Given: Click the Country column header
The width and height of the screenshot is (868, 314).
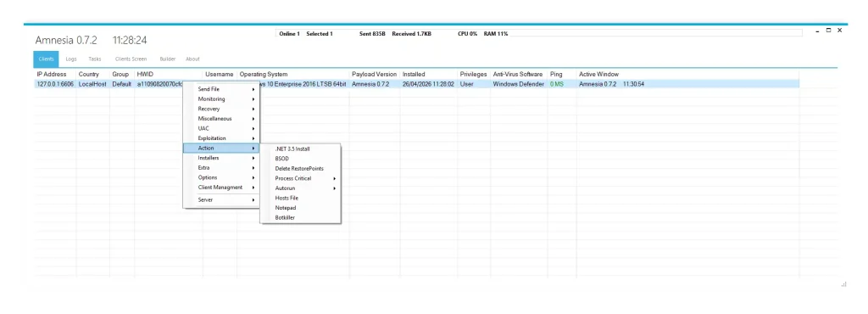Looking at the screenshot, I should (x=93, y=74).
